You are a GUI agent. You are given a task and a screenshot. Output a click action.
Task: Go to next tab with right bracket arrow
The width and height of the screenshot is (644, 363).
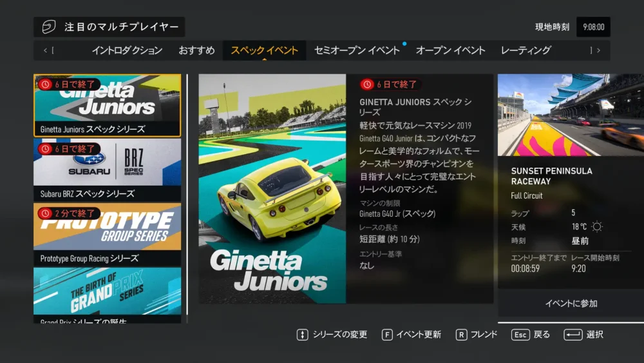pos(595,50)
